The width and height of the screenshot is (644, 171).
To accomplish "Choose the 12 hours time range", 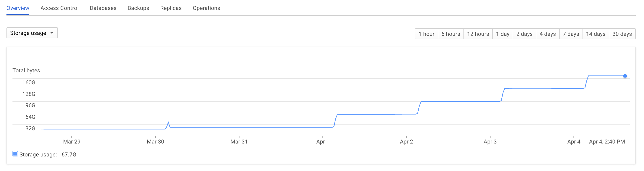I will (x=478, y=34).
